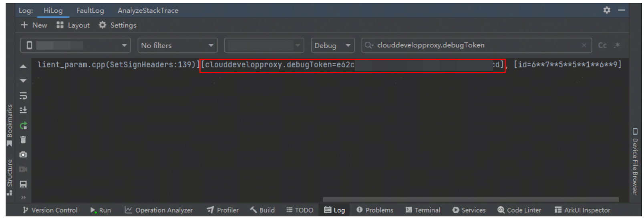The image size is (644, 218).
Task: Click the clouddevelopproxy.debugToken log text
Action: pos(352,65)
